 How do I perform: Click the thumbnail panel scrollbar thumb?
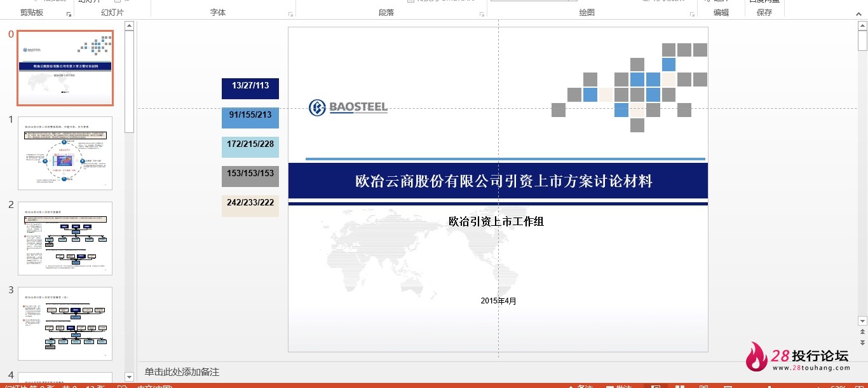[130, 81]
